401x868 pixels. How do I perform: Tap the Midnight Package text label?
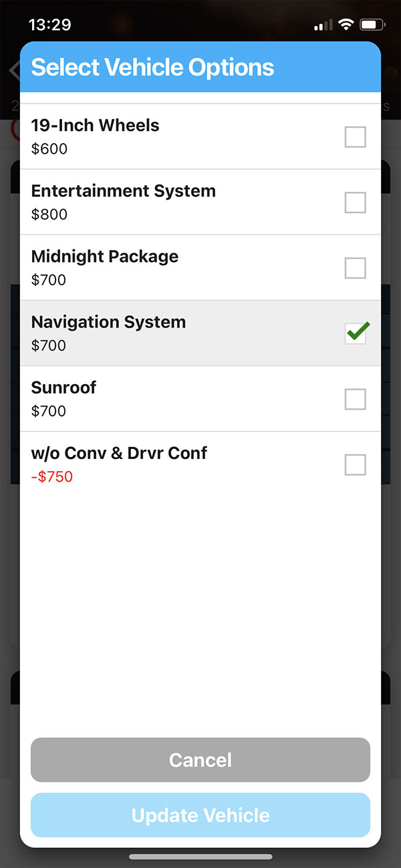104,256
